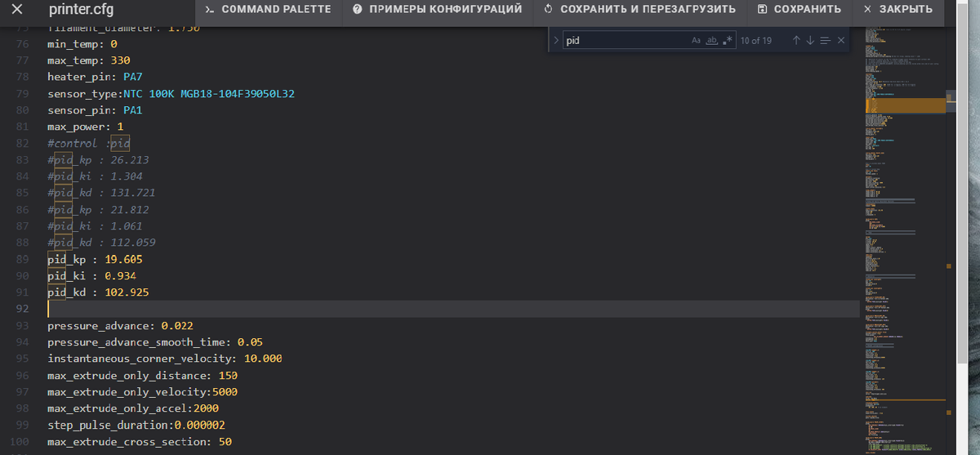Viewport: 980px width, 455px height.
Task: Toggle Match Case in search widget
Action: point(696,40)
